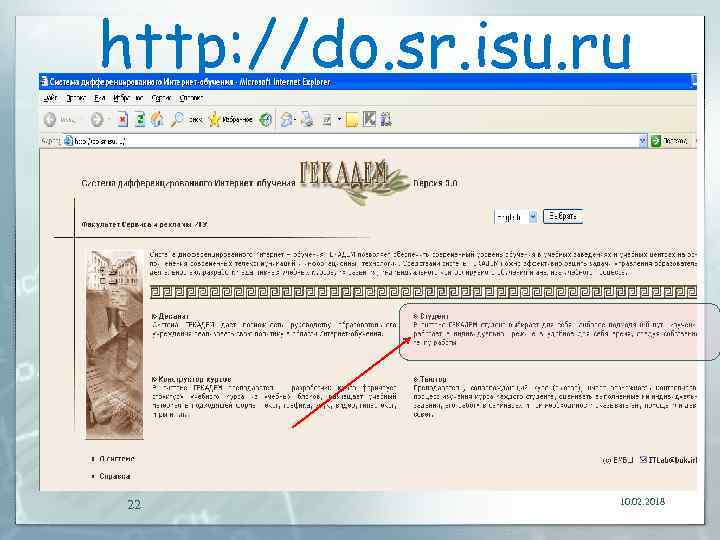Click the last toolbar icon on the right
This screenshot has height=540, width=720.
[x=386, y=120]
